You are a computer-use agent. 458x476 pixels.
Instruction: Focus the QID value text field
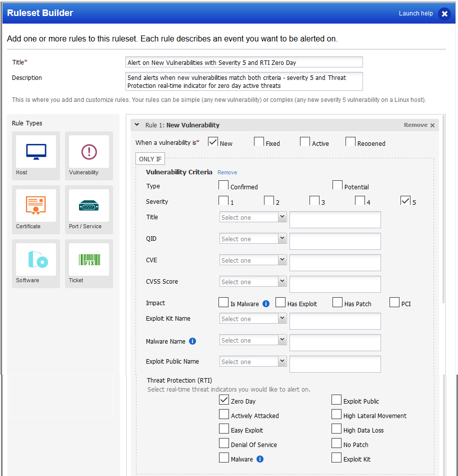coord(335,241)
